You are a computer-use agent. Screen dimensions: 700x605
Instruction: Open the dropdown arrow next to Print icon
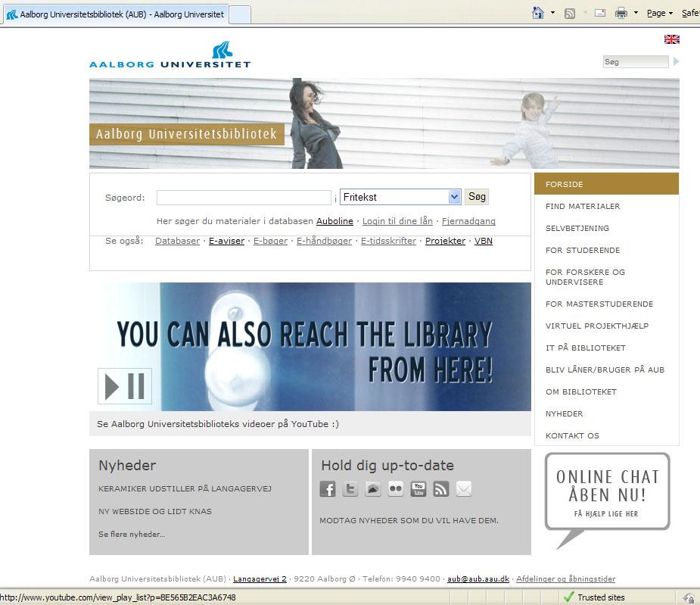point(636,13)
